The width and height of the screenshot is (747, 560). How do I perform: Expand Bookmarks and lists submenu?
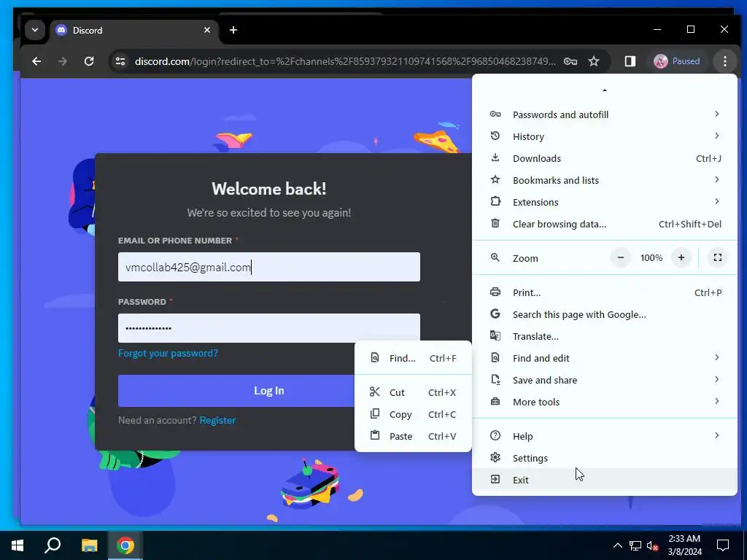[x=605, y=180]
